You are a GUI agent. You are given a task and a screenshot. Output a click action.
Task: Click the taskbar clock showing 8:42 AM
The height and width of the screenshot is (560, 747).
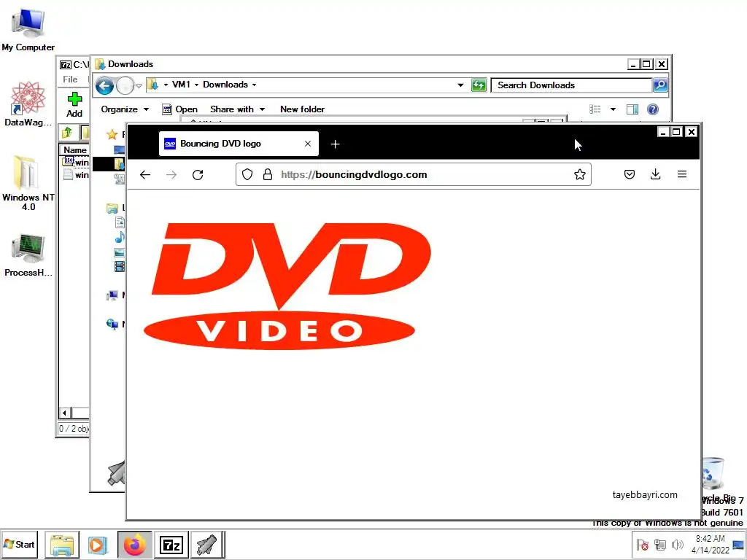tap(710, 544)
